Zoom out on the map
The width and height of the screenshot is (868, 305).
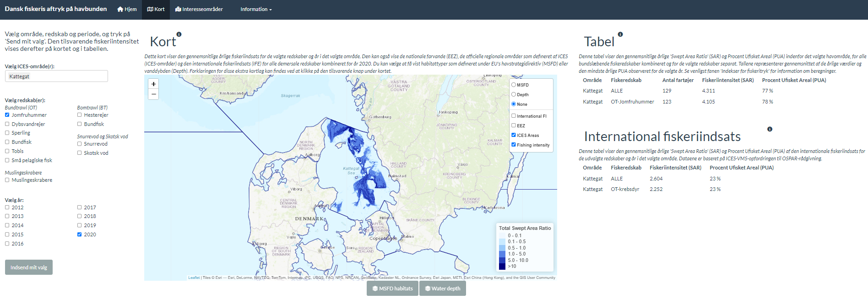pos(153,94)
